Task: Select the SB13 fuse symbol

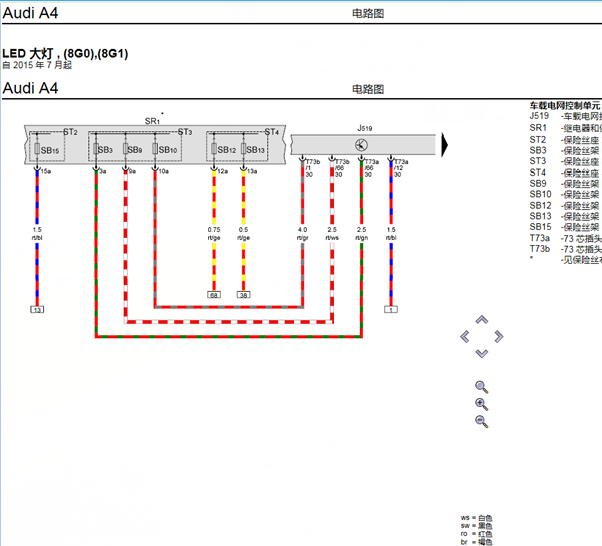Action: [243, 149]
